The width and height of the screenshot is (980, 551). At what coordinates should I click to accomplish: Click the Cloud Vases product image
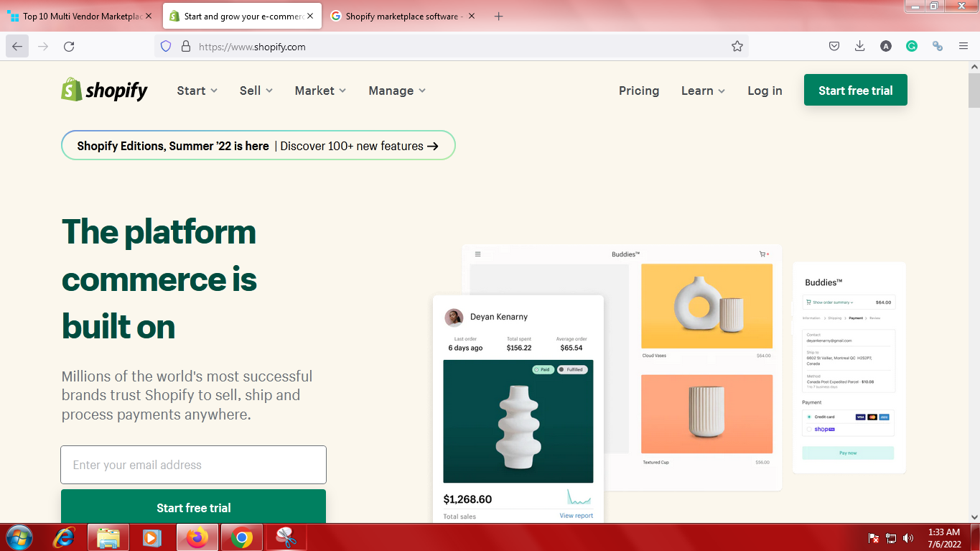point(706,306)
